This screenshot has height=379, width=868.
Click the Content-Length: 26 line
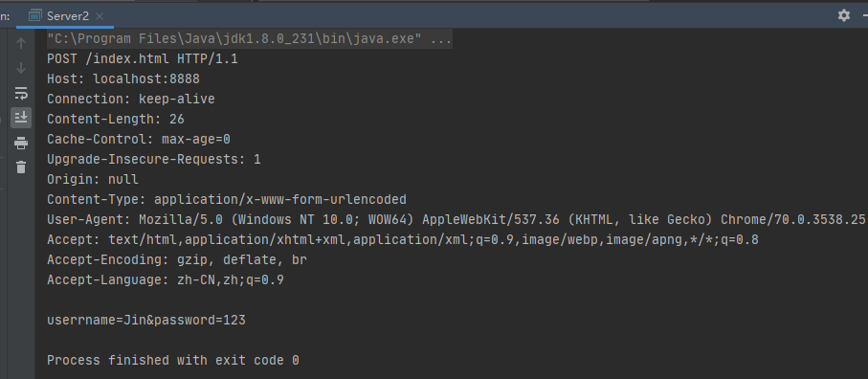(x=116, y=119)
